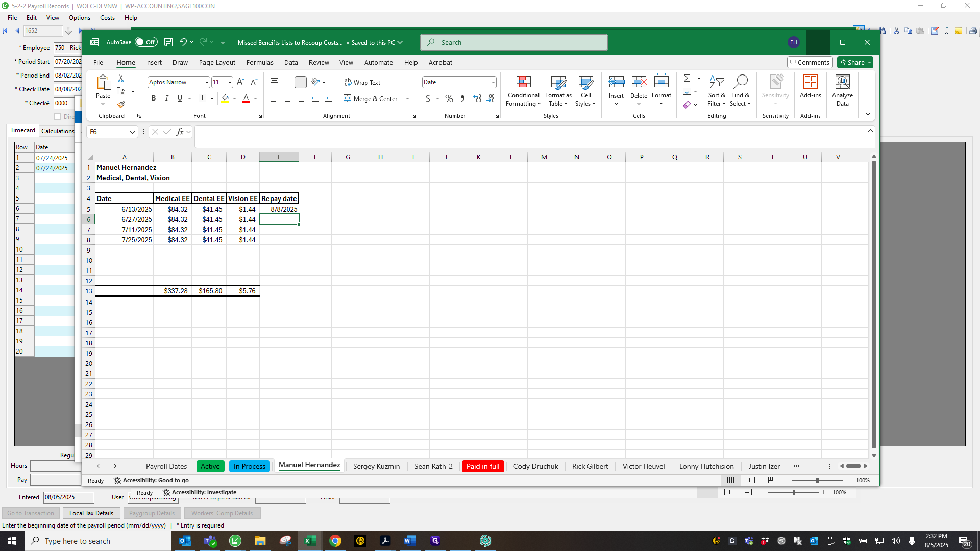Toggle Wrap Text

coord(362,82)
